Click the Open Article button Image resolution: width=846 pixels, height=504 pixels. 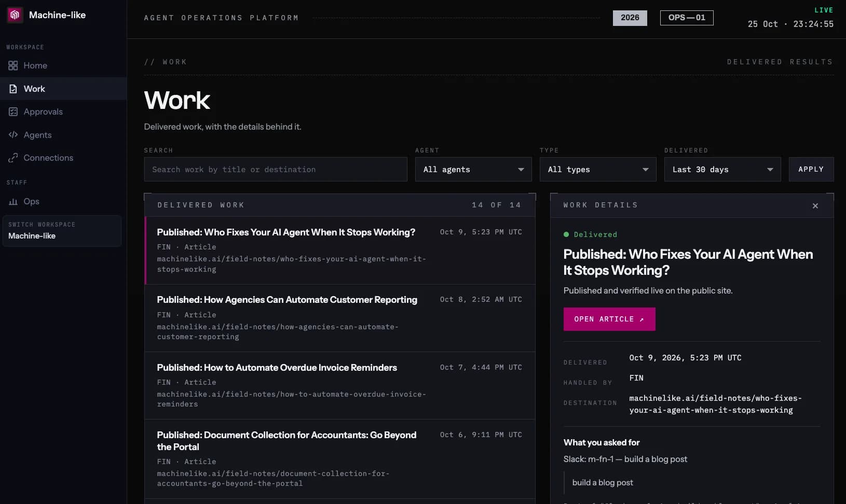click(609, 319)
